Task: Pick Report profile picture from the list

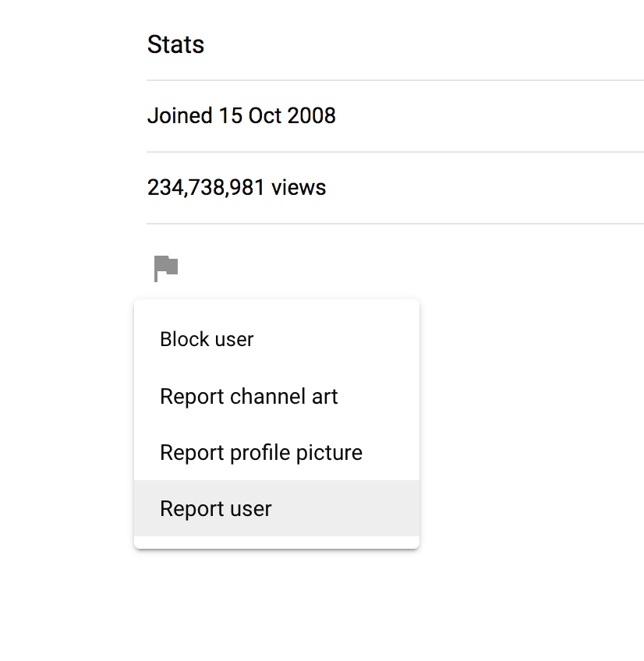Action: (260, 452)
